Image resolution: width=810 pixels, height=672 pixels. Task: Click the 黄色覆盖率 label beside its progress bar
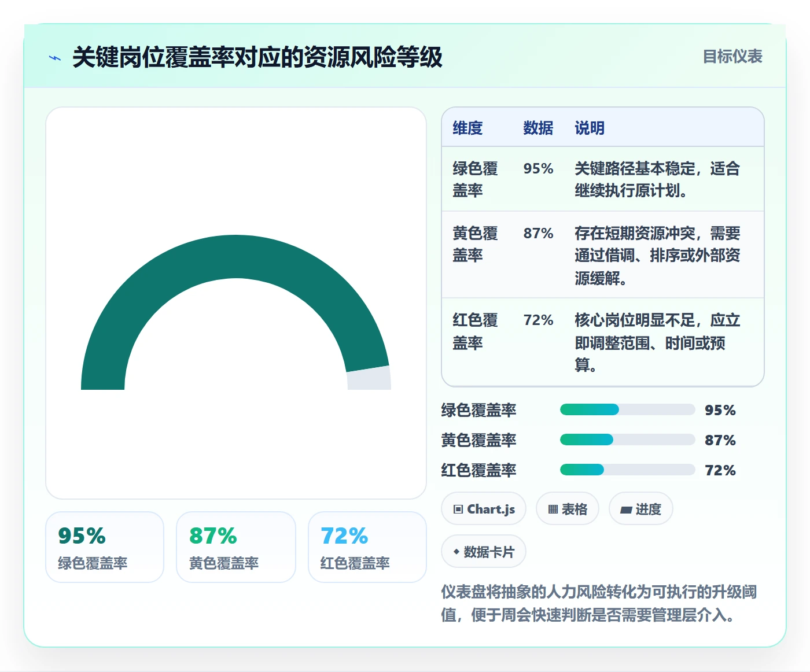pyautogui.click(x=478, y=441)
